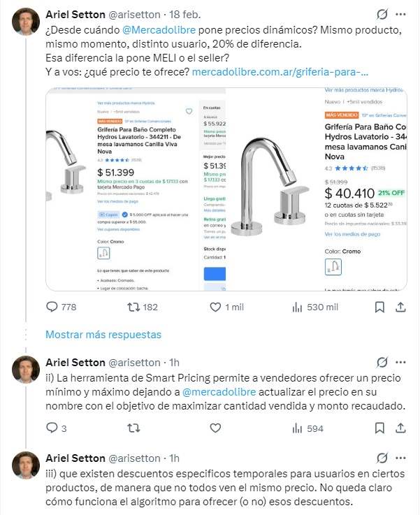Viewport: 420px width, 515px height.
Task: View analytics showing 530 mil views
Action: [297, 307]
